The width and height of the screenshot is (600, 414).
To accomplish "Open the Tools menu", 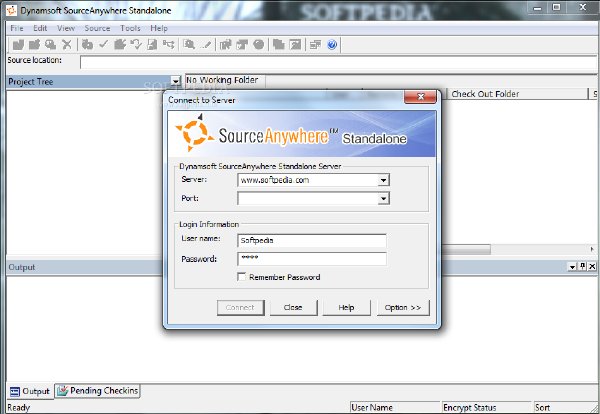I will click(x=130, y=28).
